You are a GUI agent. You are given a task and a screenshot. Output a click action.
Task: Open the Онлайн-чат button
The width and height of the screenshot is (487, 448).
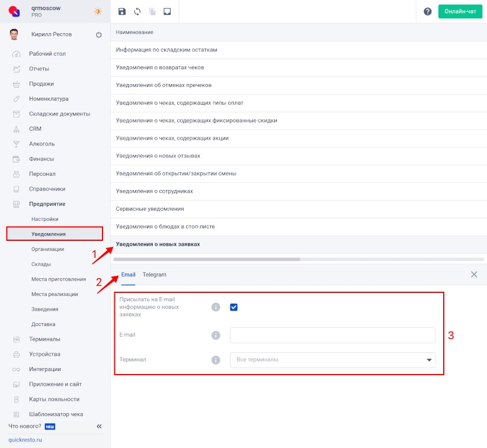(x=460, y=11)
